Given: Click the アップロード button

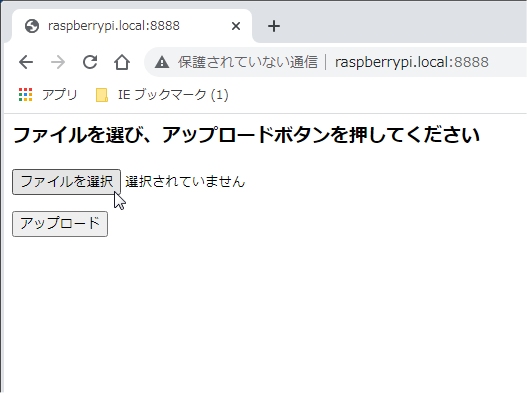Looking at the screenshot, I should (60, 224).
